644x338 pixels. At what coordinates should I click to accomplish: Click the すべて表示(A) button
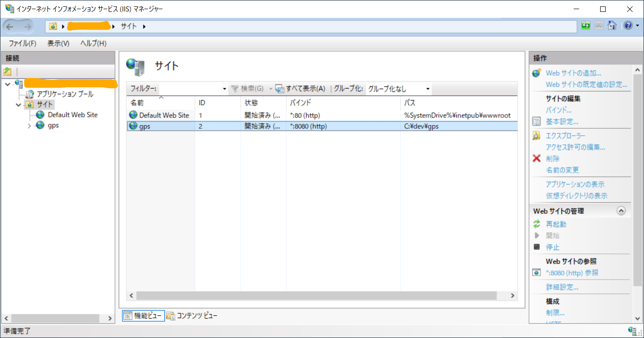click(x=300, y=89)
